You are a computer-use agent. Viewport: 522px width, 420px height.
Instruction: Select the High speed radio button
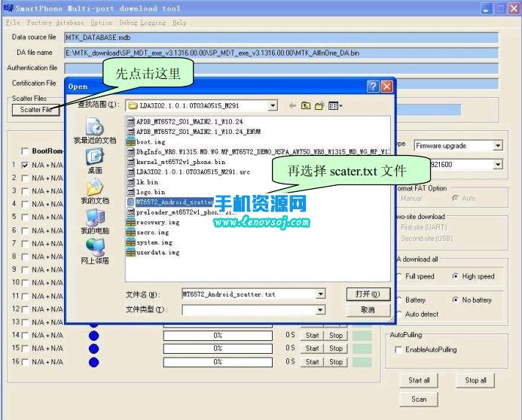(456, 276)
